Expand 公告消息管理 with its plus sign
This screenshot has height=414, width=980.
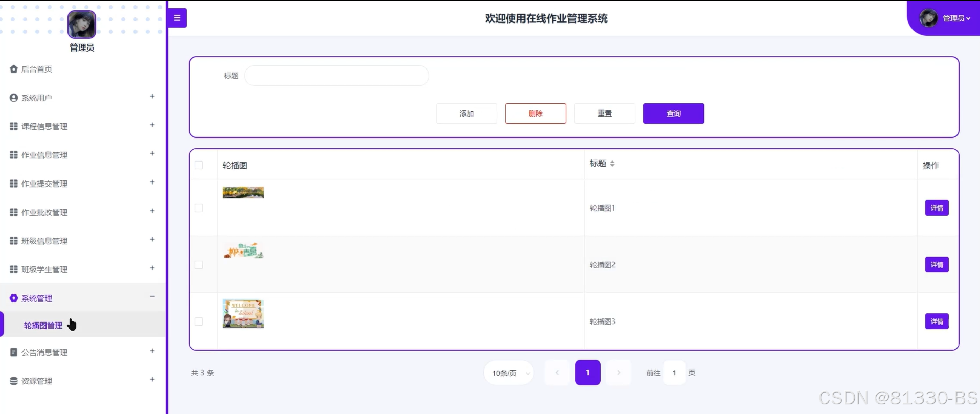click(x=152, y=351)
